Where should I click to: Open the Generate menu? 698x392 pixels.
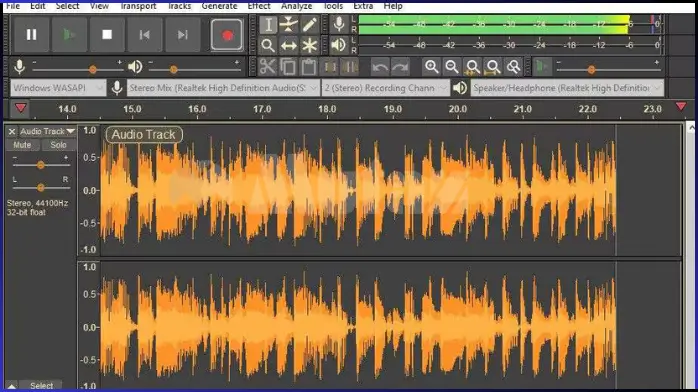[x=219, y=6]
